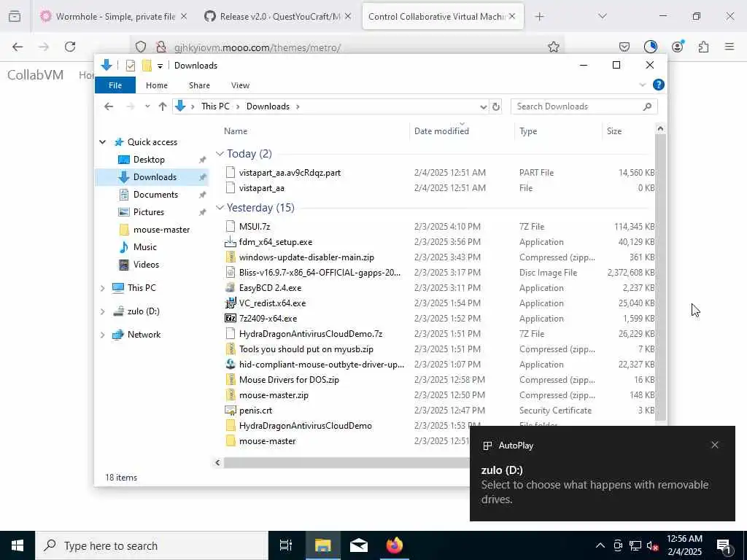The width and height of the screenshot is (747, 560).
Task: Sort by Date modified column header
Action: pos(441,131)
